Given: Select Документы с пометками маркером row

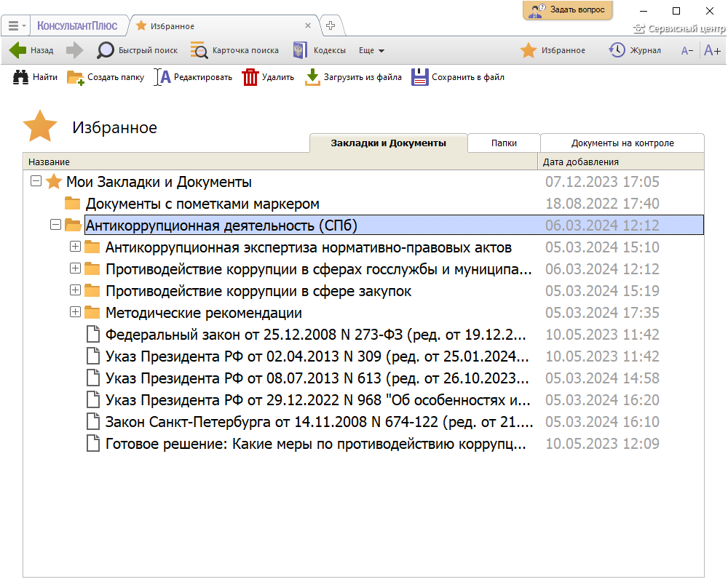Looking at the screenshot, I should [x=202, y=203].
